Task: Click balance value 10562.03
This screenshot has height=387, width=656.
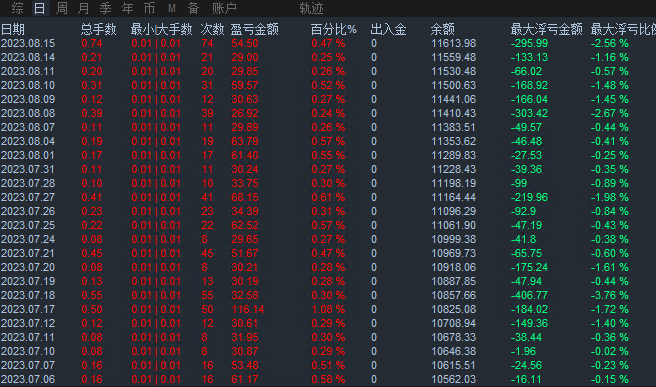Action: (454, 379)
